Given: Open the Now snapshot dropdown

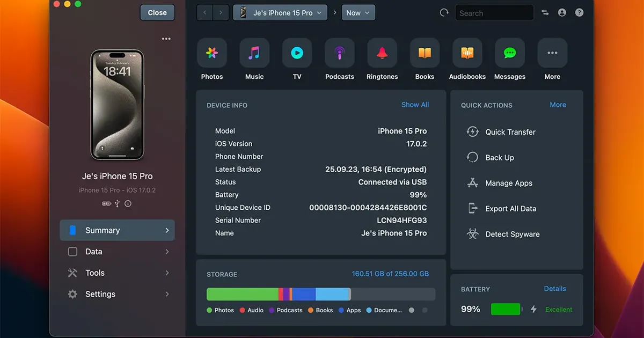Looking at the screenshot, I should click(358, 13).
